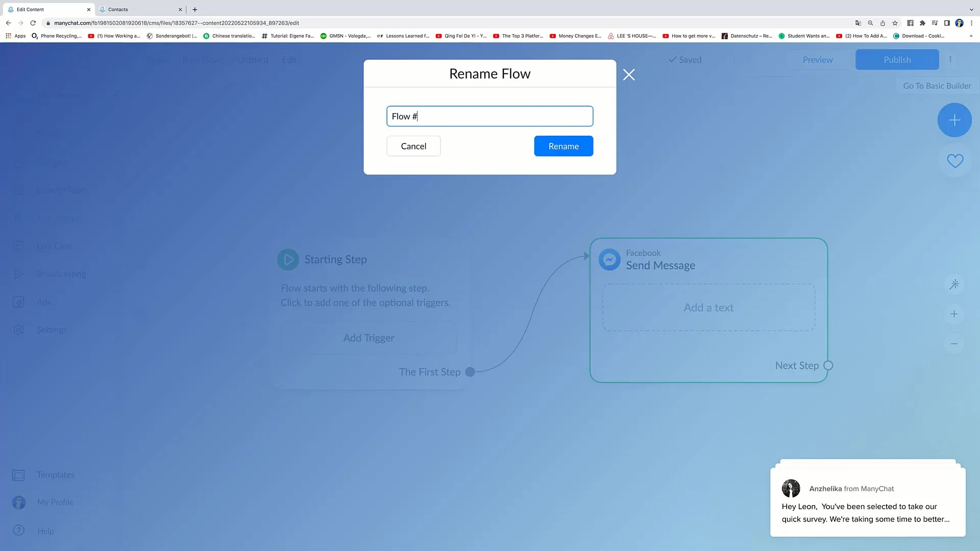
Task: Click the zoom minus control on canvas
Action: click(x=954, y=343)
